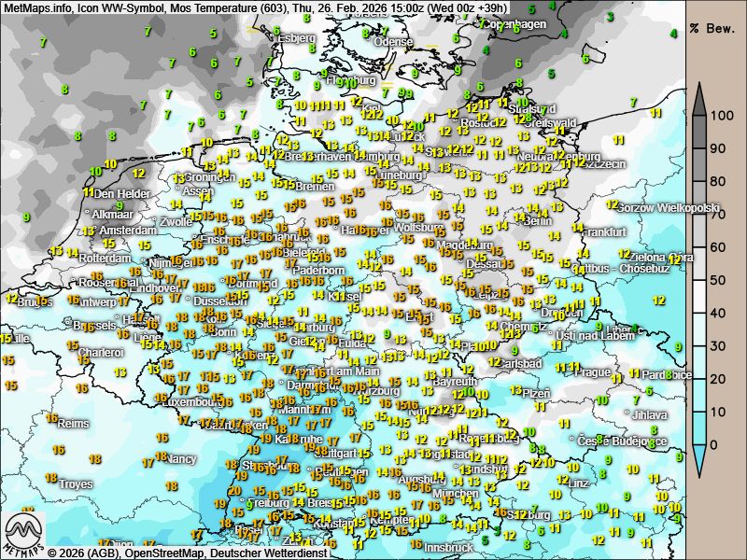Click the Nancy city label

coord(181,459)
